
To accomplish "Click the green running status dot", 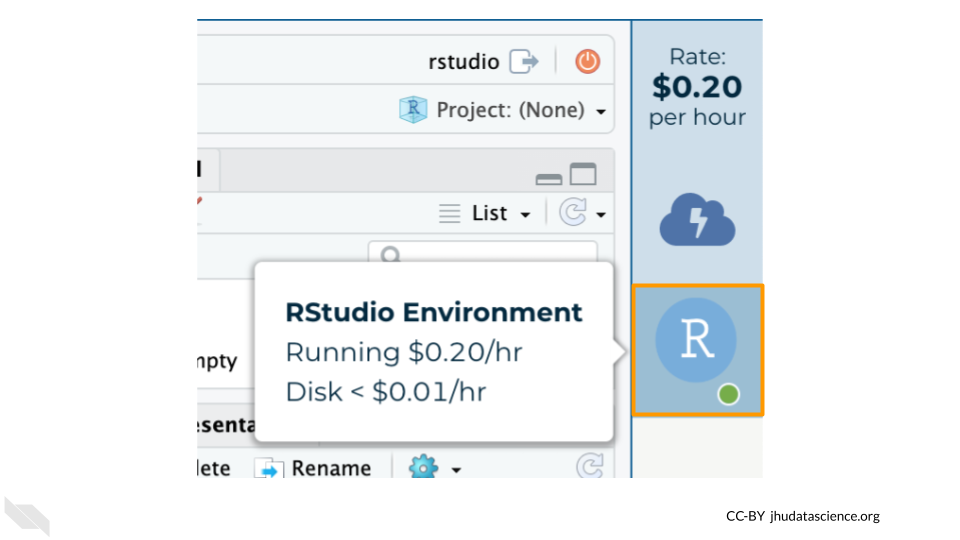I will point(729,394).
